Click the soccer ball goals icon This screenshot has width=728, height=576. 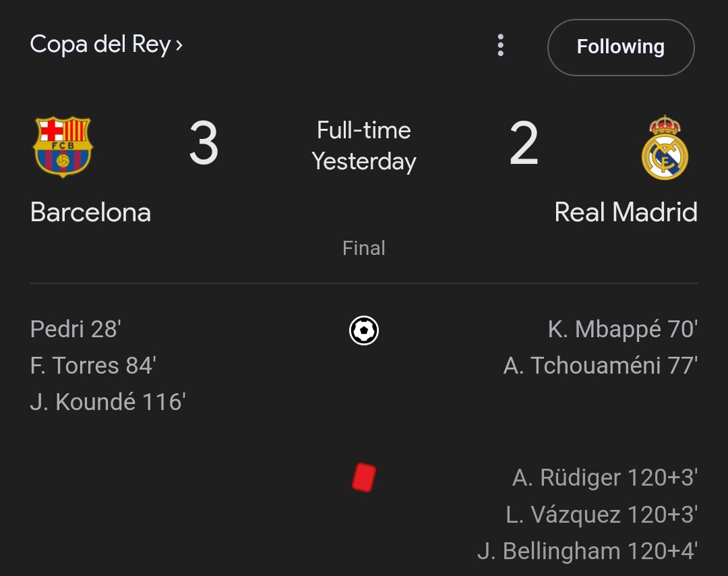(364, 330)
